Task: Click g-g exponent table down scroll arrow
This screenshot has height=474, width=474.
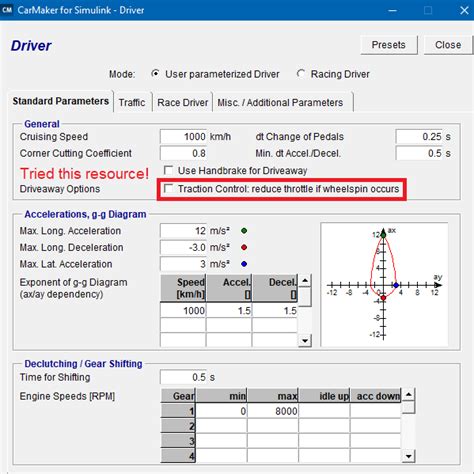Action: click(x=305, y=341)
